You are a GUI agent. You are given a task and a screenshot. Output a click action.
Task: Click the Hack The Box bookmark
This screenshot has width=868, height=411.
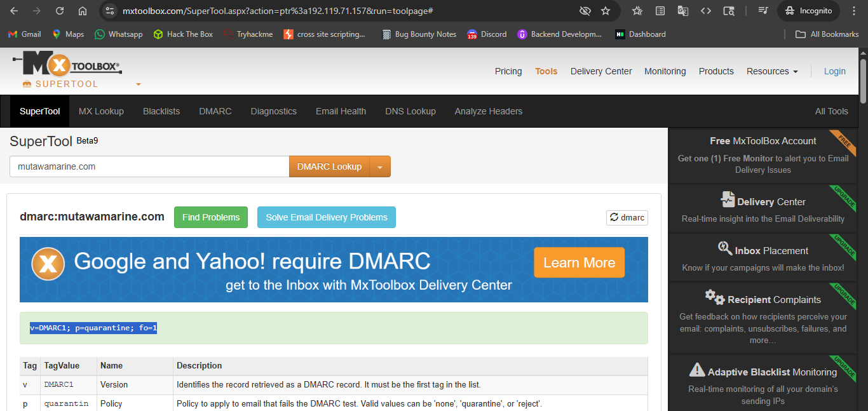point(183,34)
